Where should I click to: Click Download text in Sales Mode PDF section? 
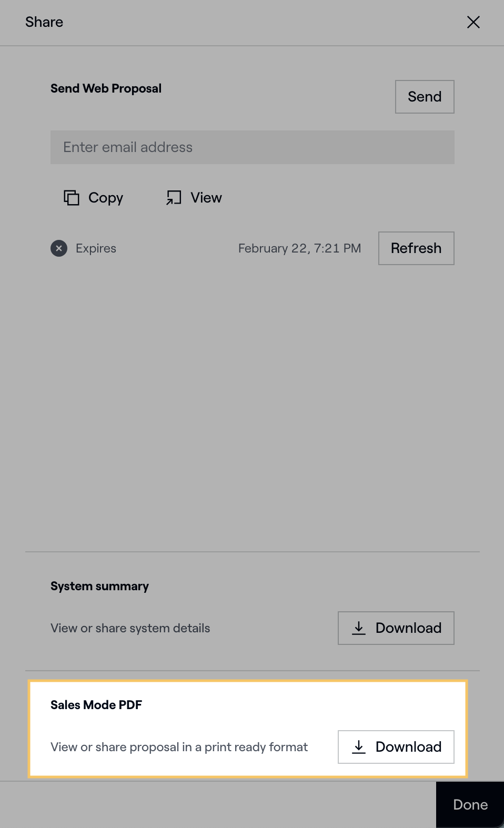click(x=408, y=747)
